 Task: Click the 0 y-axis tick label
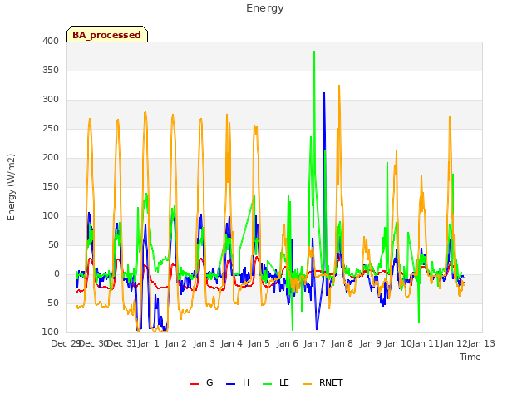[57, 273]
